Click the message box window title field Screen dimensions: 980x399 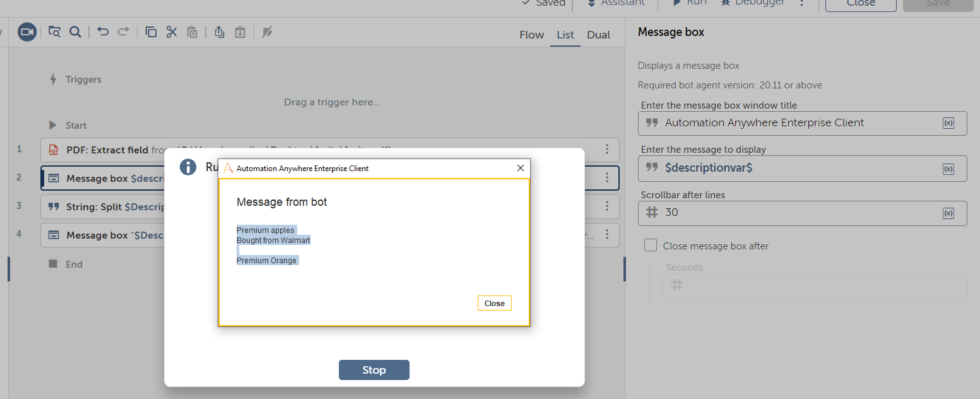[802, 123]
